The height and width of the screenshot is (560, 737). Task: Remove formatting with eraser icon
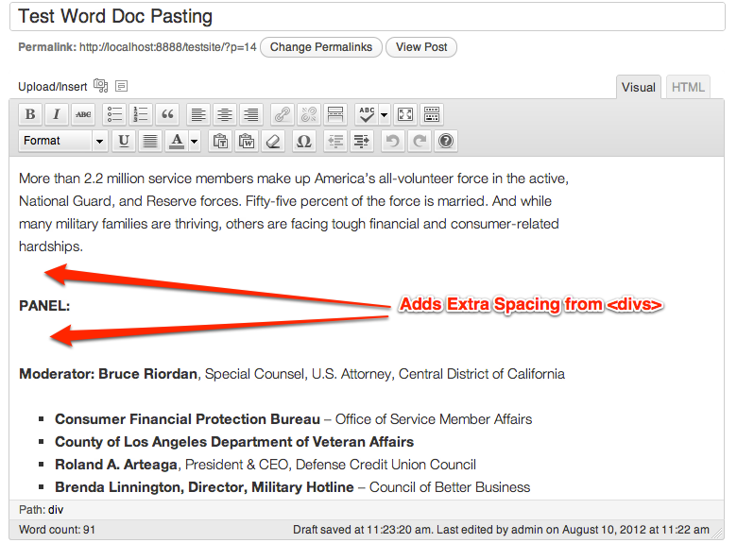[x=273, y=141]
